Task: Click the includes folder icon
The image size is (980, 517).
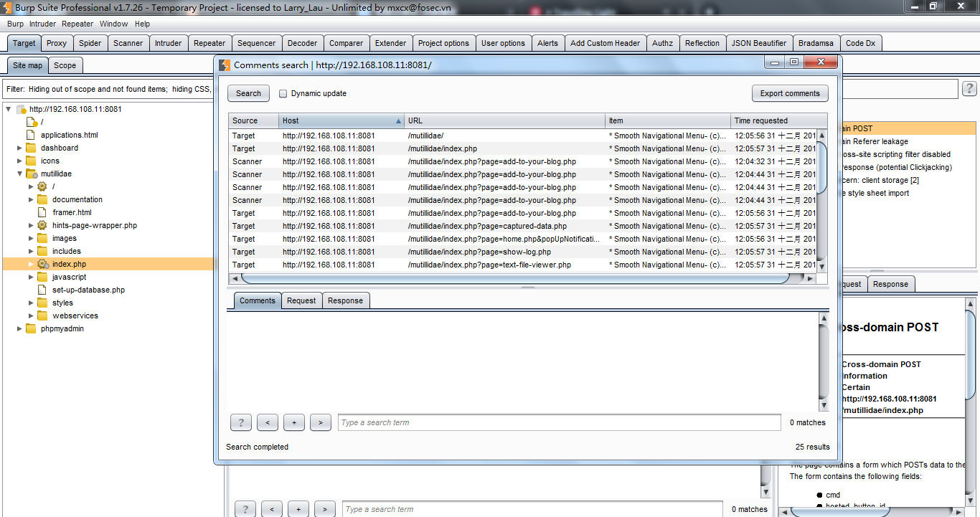Action: coord(42,251)
